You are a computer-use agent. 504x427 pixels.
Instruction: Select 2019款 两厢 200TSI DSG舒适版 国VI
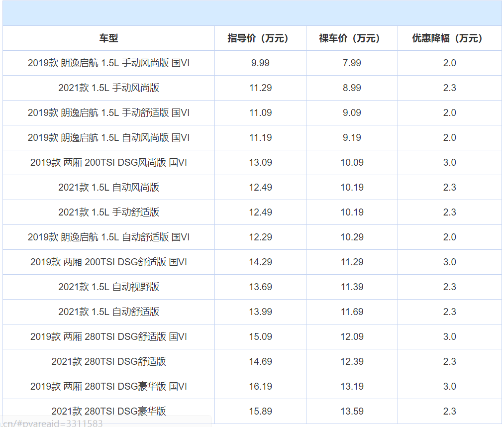(108, 262)
